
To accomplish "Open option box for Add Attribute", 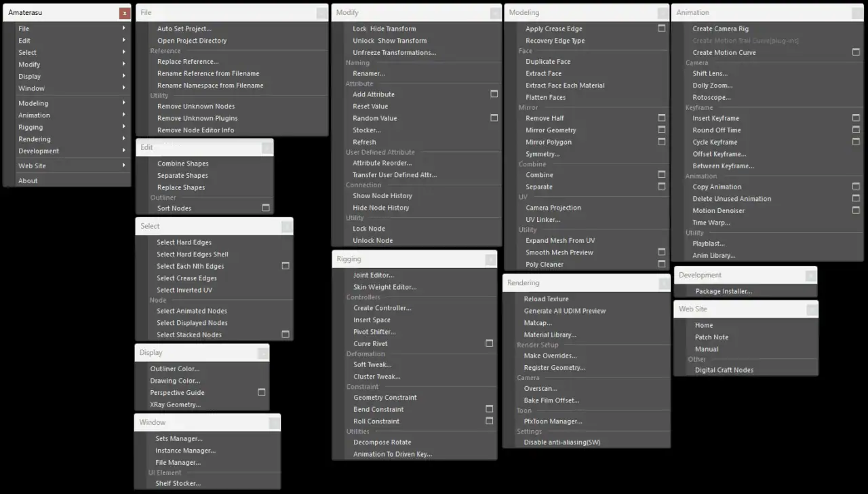I will 494,94.
